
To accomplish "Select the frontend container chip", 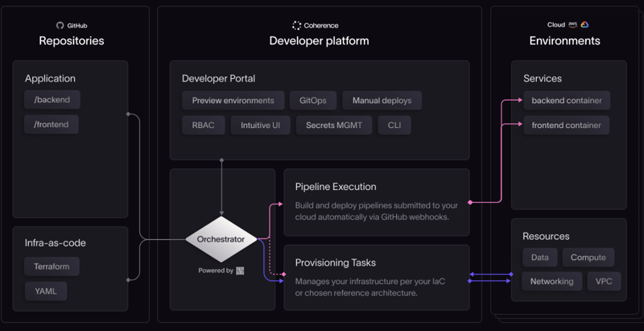I will pos(567,126).
